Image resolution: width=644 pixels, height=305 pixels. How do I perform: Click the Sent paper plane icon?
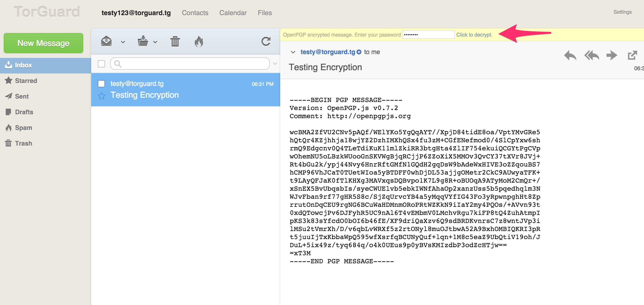pyautogui.click(x=9, y=96)
